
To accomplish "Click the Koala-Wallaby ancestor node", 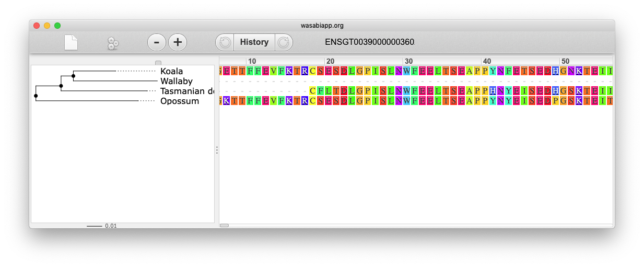I will (x=73, y=76).
